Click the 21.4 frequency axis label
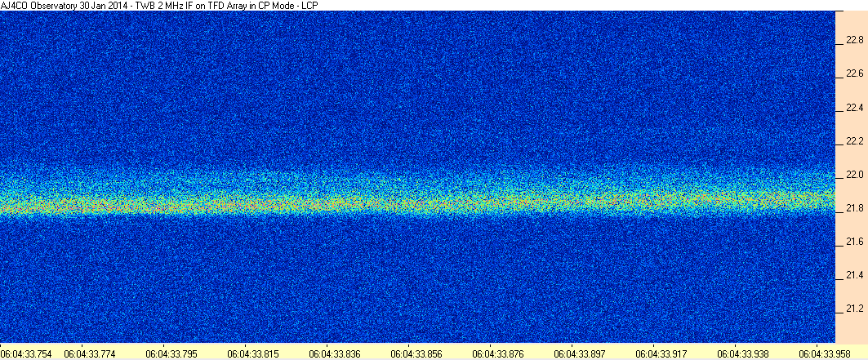The width and height of the screenshot is (868, 360). [x=855, y=275]
